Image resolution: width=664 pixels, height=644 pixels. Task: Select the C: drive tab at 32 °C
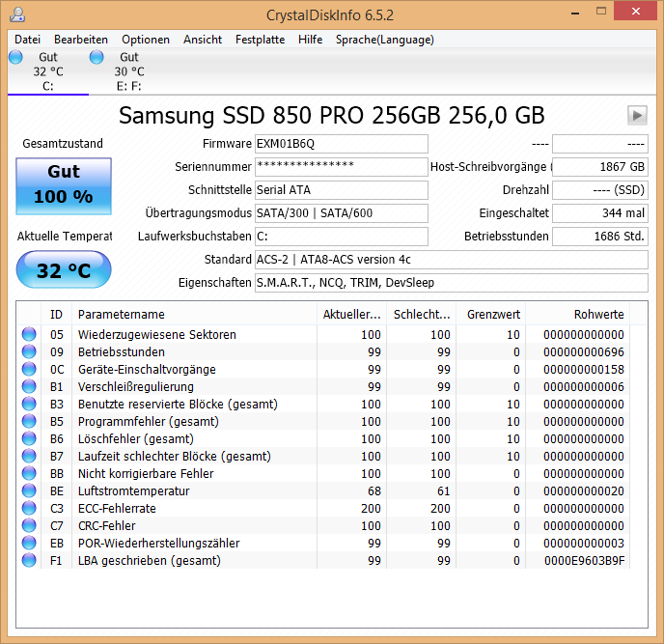48,71
